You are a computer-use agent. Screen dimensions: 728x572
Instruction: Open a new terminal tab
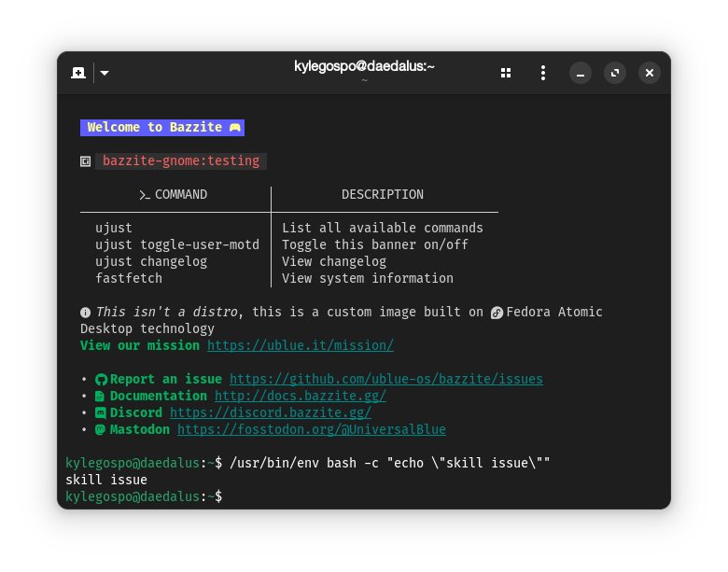78,73
